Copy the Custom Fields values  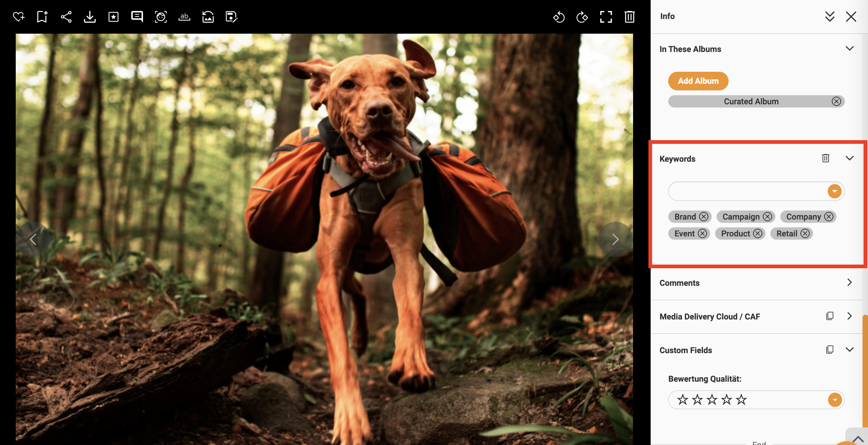[x=830, y=350]
